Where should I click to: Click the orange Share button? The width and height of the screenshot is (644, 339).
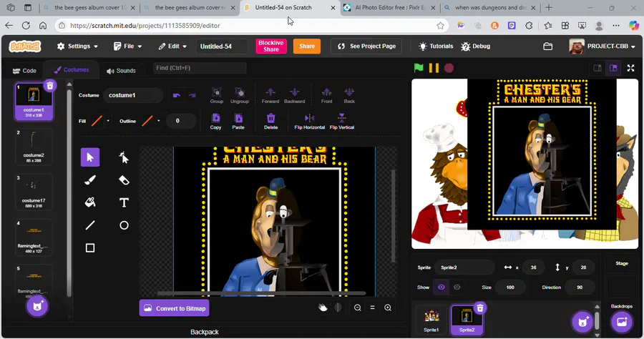pyautogui.click(x=307, y=46)
